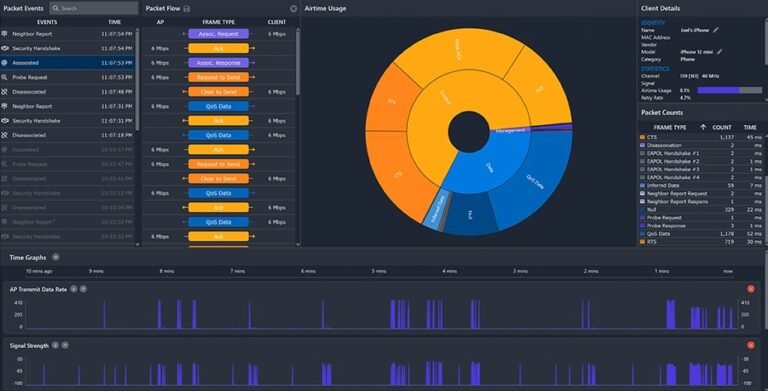The width and height of the screenshot is (768, 391).
Task: Select the Probe Response row
Action: pyautogui.click(x=701, y=225)
